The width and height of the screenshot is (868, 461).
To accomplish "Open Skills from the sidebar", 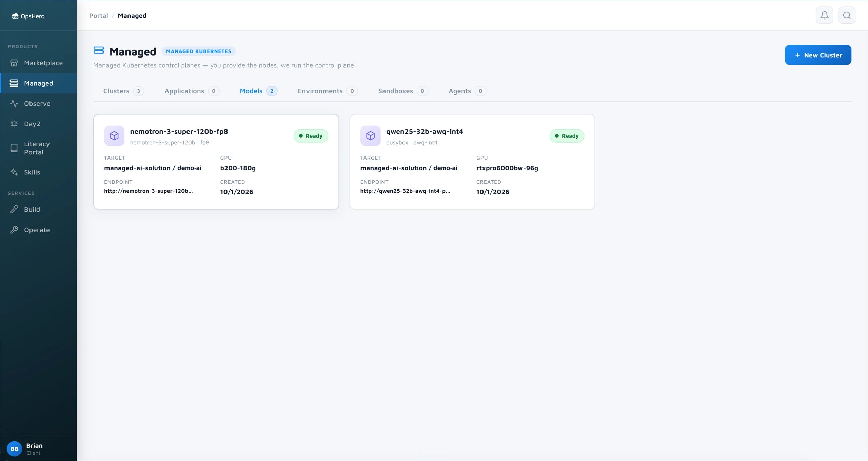I will pyautogui.click(x=38, y=172).
